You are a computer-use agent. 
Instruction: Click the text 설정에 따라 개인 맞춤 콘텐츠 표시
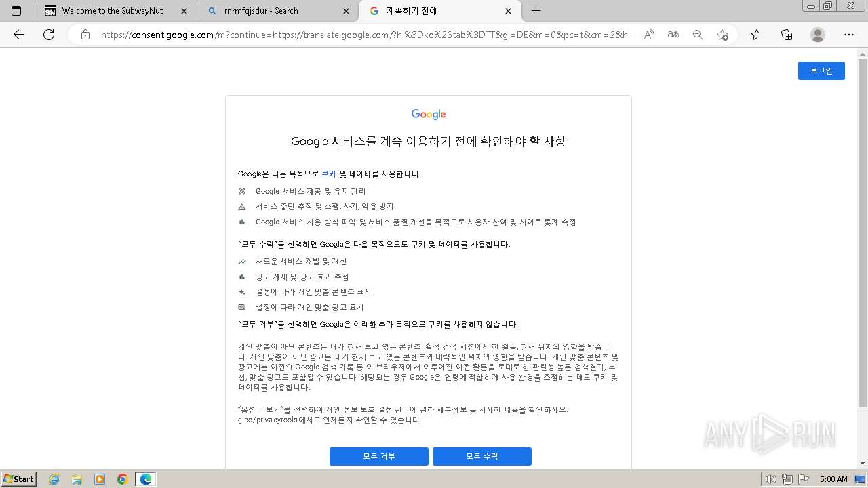[x=313, y=292]
